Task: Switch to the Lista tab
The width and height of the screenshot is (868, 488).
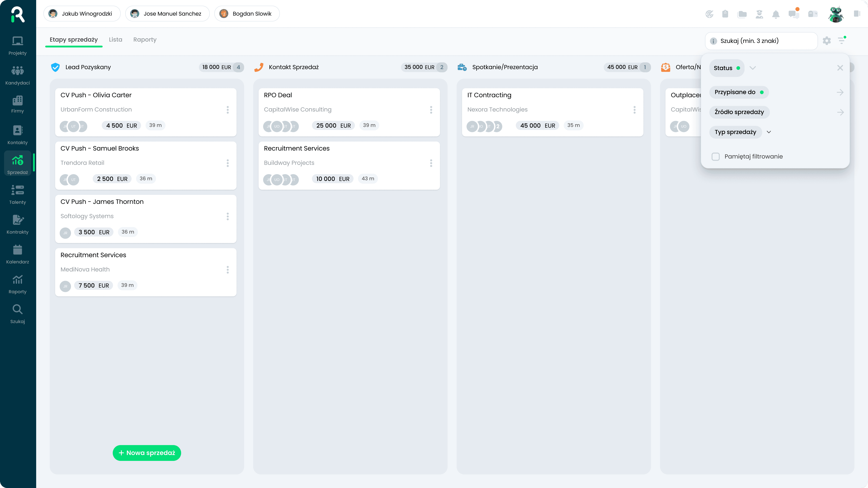Action: [x=115, y=40]
